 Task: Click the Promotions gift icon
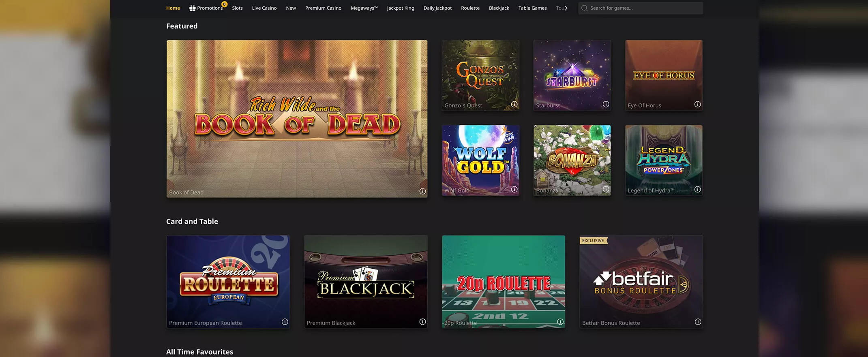pyautogui.click(x=193, y=8)
